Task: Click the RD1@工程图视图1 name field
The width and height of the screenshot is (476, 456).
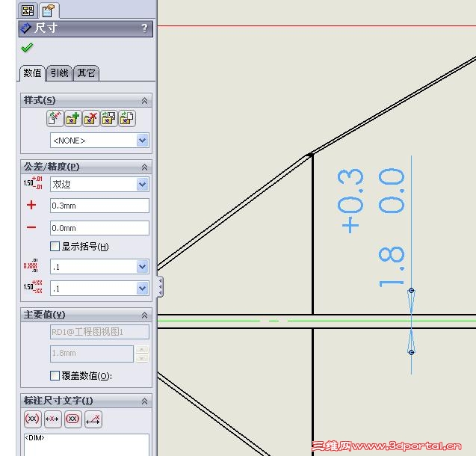Action: click(x=99, y=332)
